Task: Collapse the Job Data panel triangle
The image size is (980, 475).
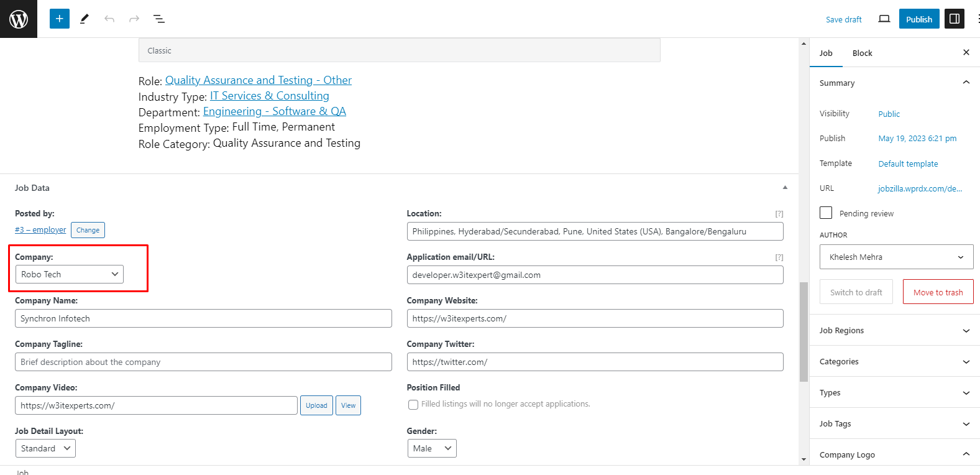Action: click(785, 187)
